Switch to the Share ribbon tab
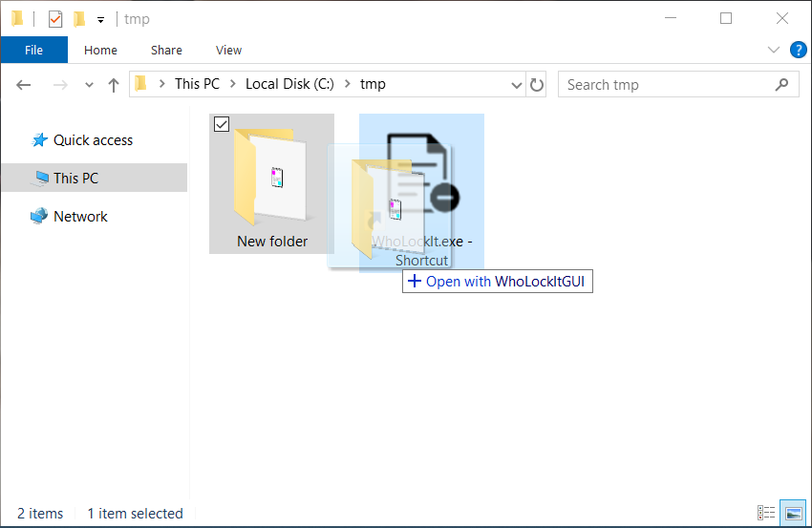Screen dimensions: 812x528 tap(166, 51)
